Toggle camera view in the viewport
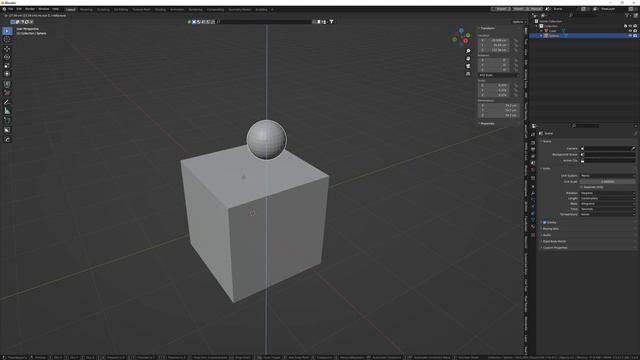The image size is (640, 360). 468,66
